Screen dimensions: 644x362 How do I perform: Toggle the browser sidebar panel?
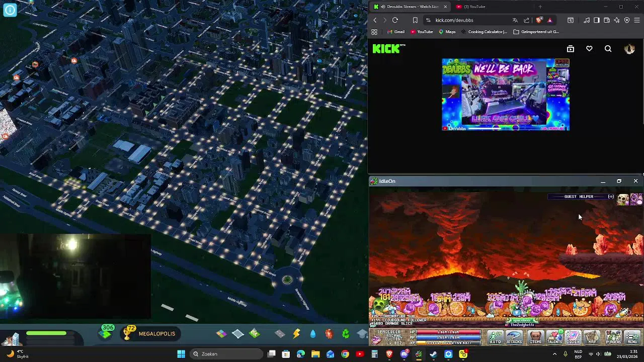[x=597, y=20]
